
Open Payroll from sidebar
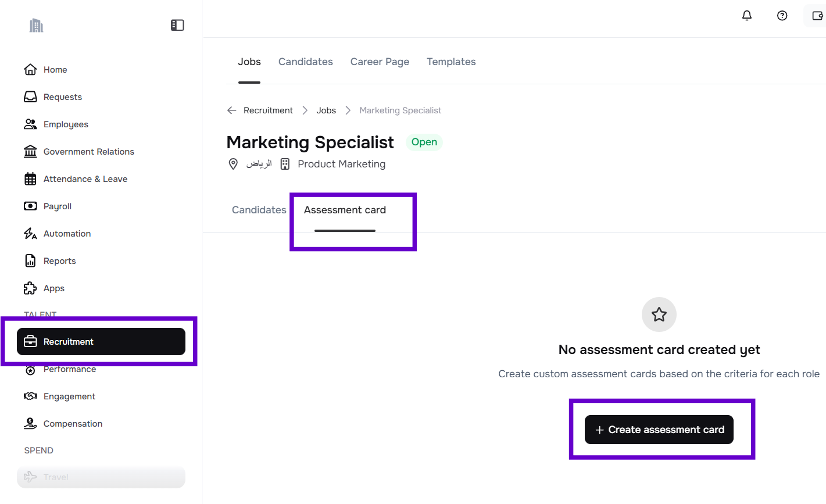tap(57, 206)
